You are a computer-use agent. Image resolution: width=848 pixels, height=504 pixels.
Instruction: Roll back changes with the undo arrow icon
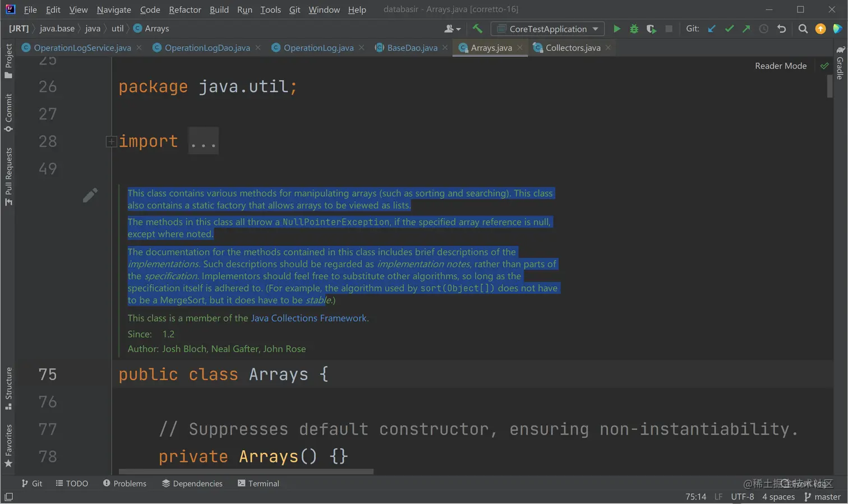(x=781, y=29)
